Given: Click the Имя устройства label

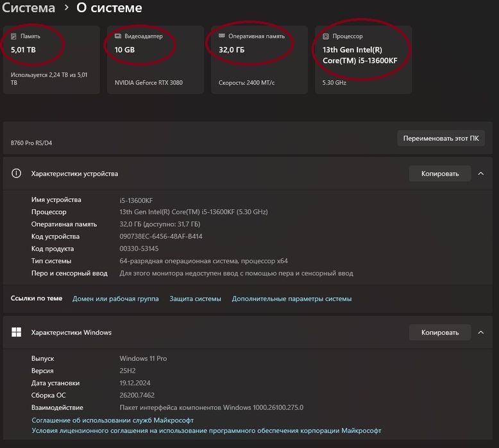Looking at the screenshot, I should (x=56, y=200).
